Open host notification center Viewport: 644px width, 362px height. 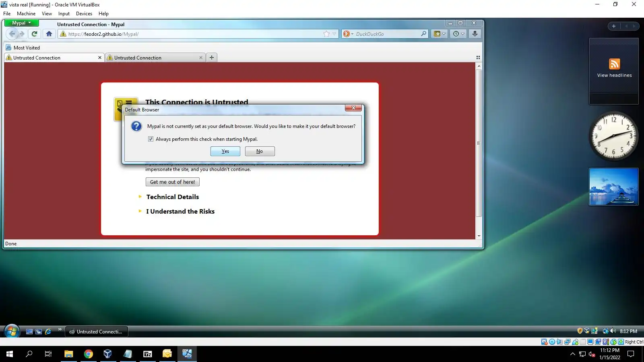[631, 354]
